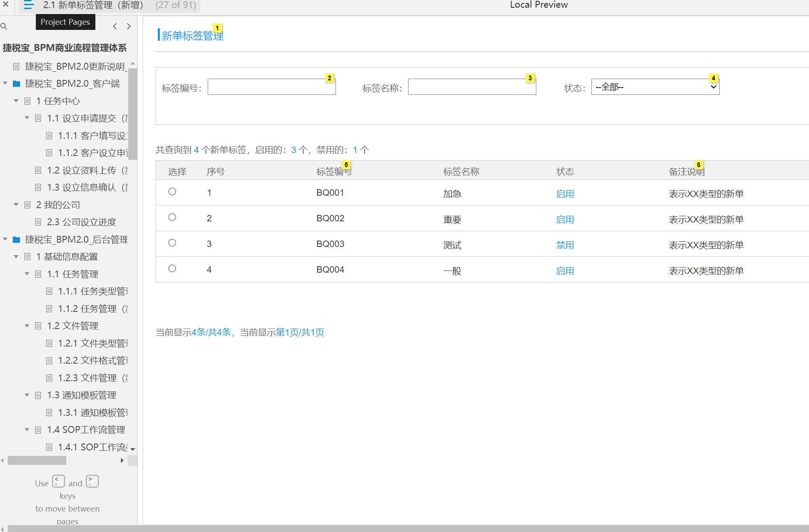The image size is (809, 532).
Task: Click 启用 status link for 一般
Action: pyautogui.click(x=565, y=271)
